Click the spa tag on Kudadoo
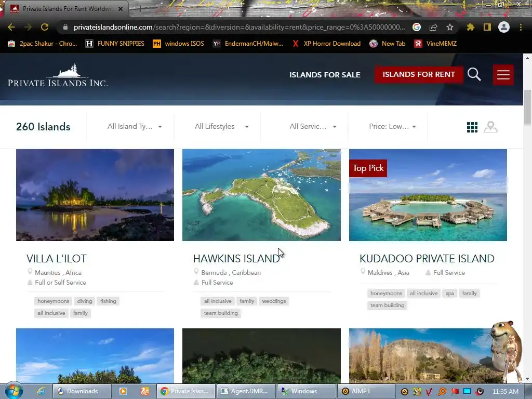 (x=450, y=293)
